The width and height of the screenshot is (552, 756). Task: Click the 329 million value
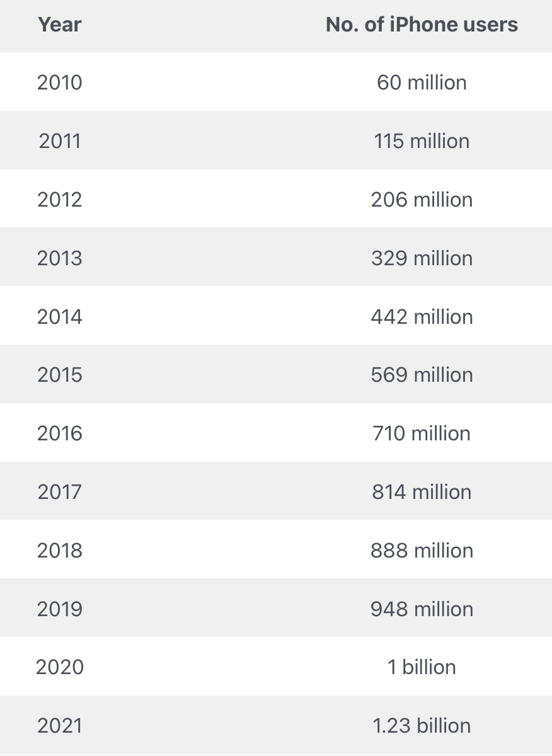click(422, 258)
